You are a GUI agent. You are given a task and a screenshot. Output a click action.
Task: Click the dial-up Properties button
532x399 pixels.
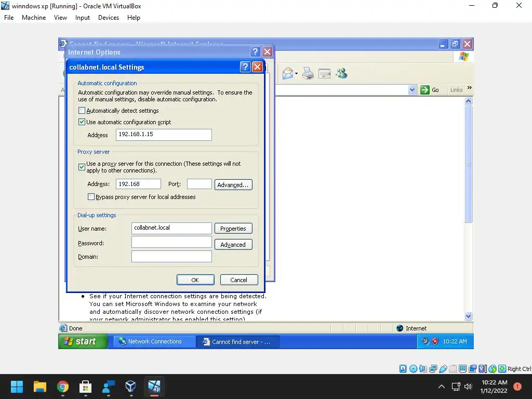[233, 229]
